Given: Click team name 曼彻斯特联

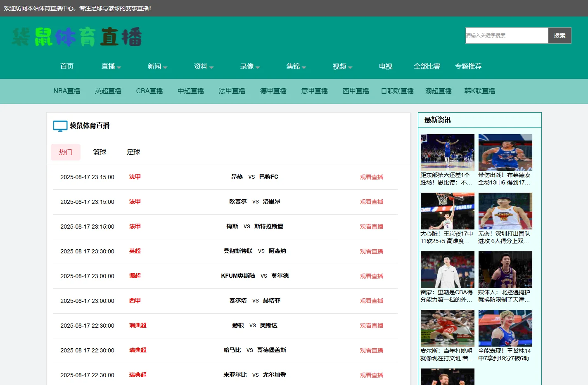Looking at the screenshot, I should 238,251.
